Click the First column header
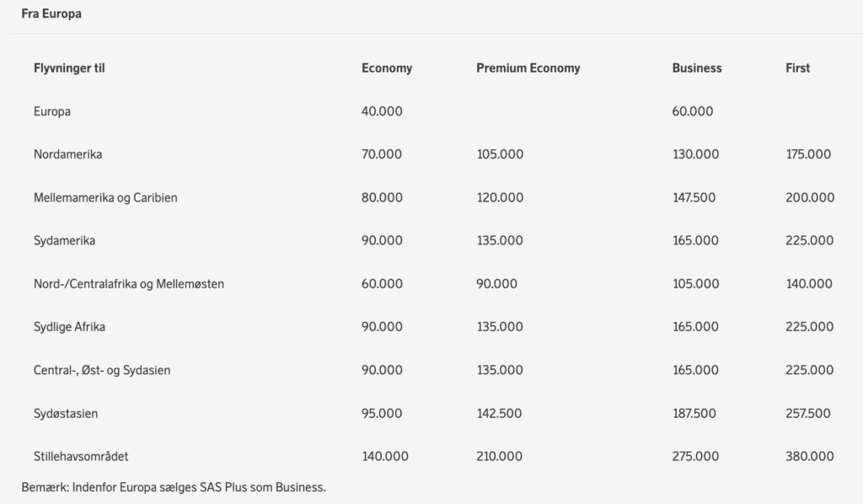The height and width of the screenshot is (504, 863). [797, 68]
